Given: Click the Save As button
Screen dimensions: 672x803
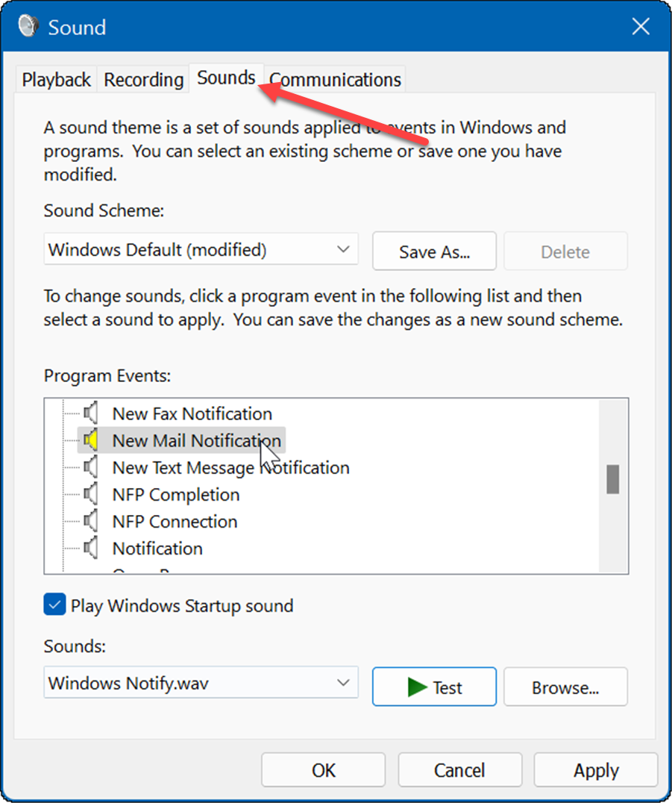Looking at the screenshot, I should click(434, 251).
